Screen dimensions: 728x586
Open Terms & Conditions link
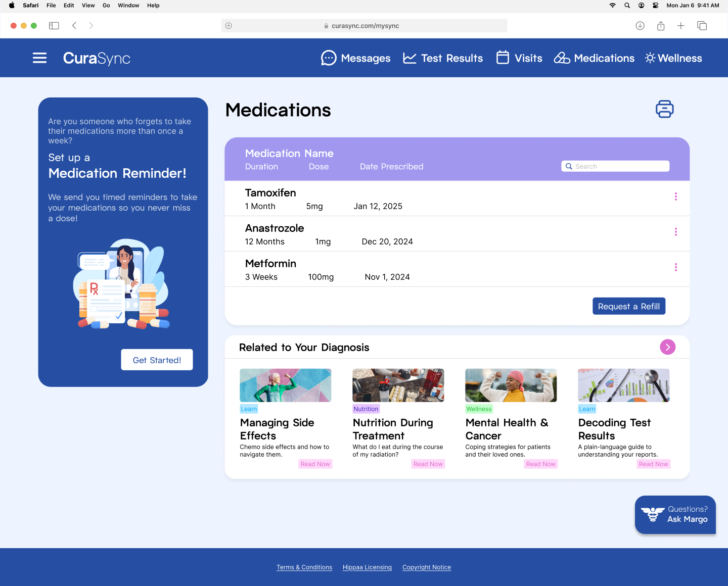pyautogui.click(x=304, y=567)
